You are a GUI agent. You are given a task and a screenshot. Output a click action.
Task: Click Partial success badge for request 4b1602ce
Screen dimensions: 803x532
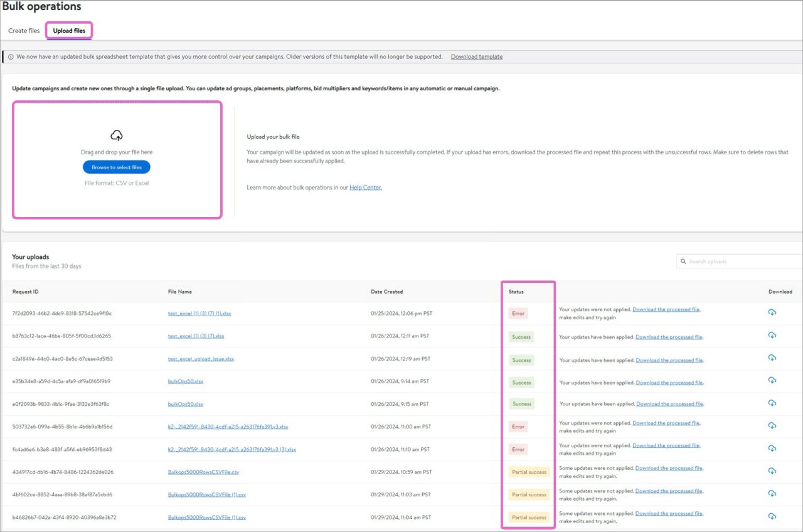(x=529, y=495)
